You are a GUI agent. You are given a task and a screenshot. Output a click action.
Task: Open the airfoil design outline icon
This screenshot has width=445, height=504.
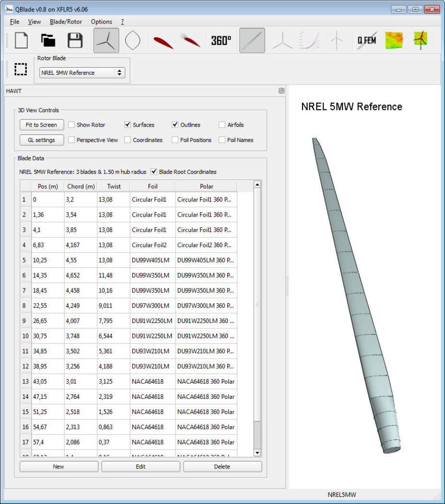tap(133, 40)
